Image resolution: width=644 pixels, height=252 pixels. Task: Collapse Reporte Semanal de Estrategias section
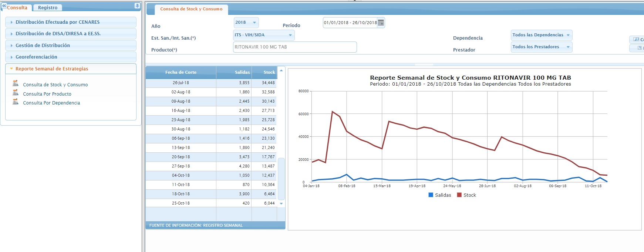coord(52,69)
